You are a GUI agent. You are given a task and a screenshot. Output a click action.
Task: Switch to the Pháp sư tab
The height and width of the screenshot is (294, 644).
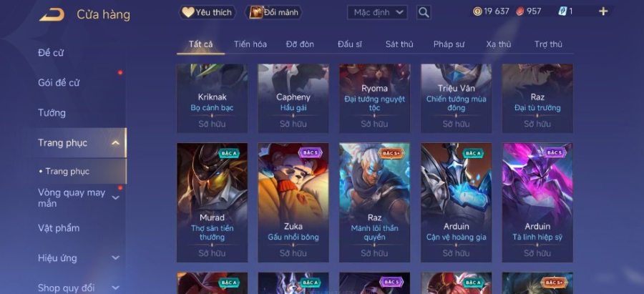point(449,44)
